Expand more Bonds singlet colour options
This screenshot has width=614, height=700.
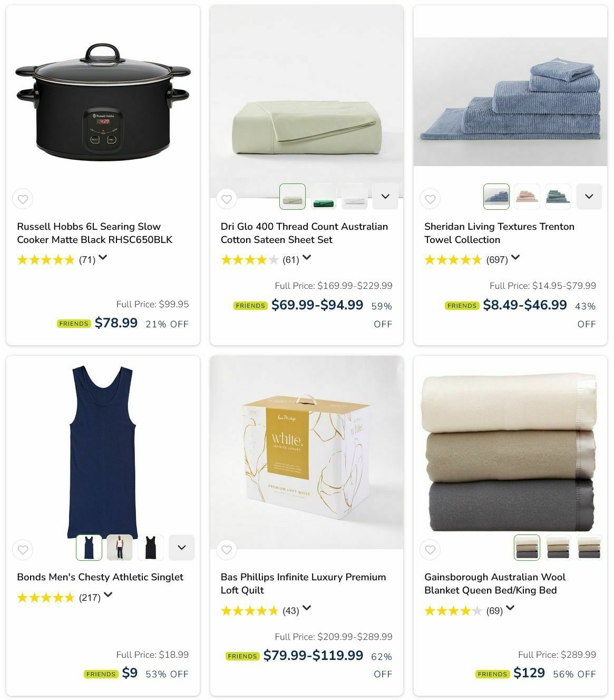[182, 548]
